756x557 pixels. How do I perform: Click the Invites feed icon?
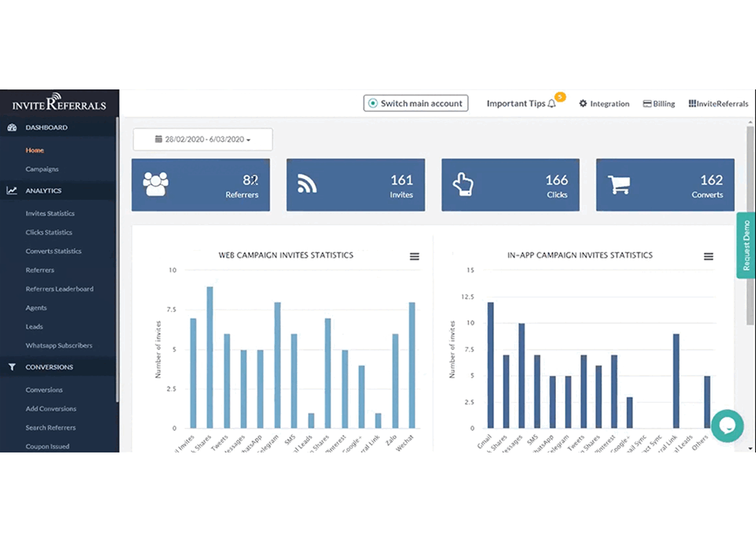pyautogui.click(x=307, y=184)
